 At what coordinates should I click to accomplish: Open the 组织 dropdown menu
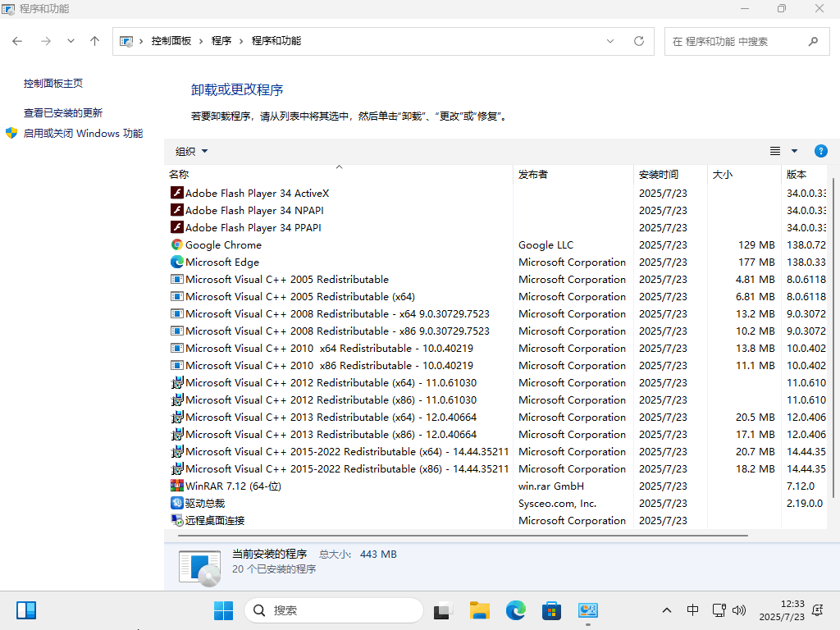click(191, 152)
